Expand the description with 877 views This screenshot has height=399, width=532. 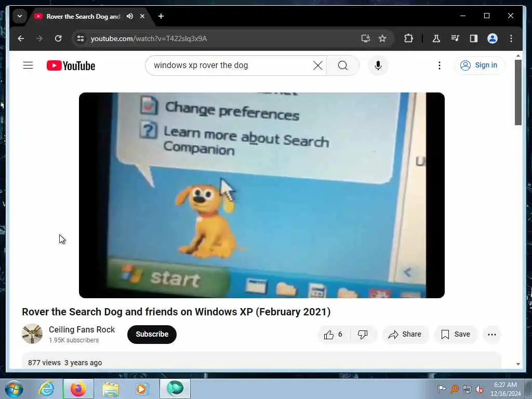(x=262, y=361)
